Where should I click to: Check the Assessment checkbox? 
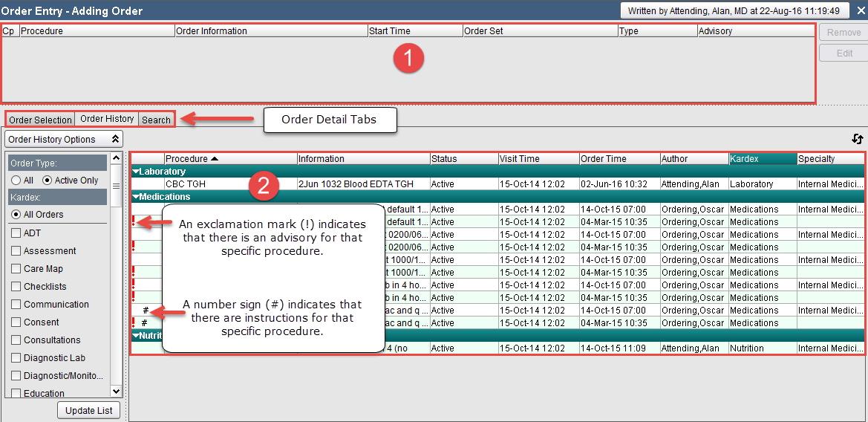[x=16, y=251]
